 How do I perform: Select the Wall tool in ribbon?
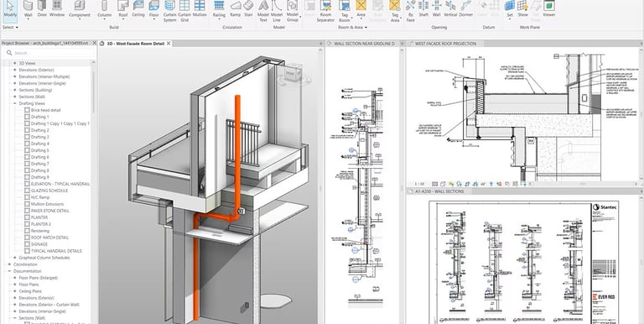[28, 9]
